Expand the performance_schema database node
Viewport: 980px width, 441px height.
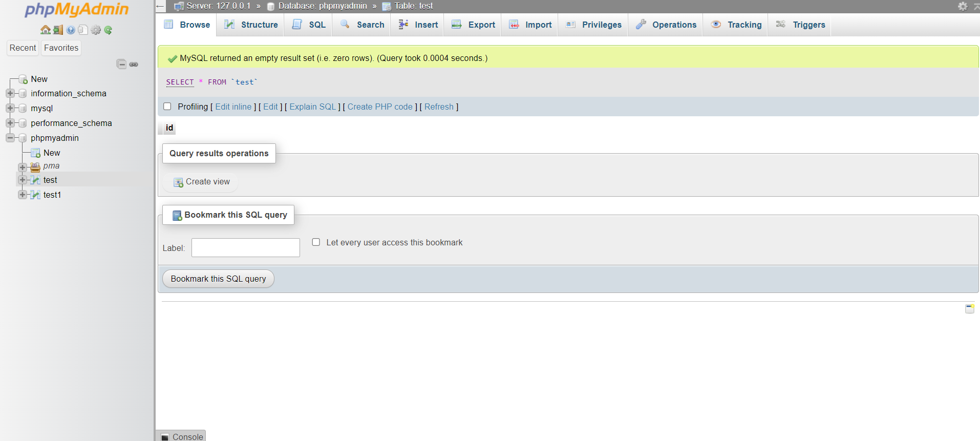pyautogui.click(x=10, y=123)
